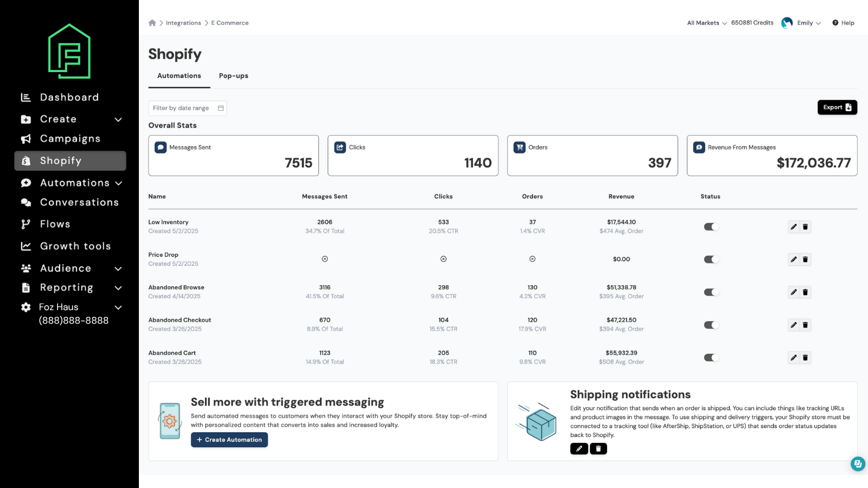Click the Create Automation button
This screenshot has width=868, height=488.
pos(229,440)
